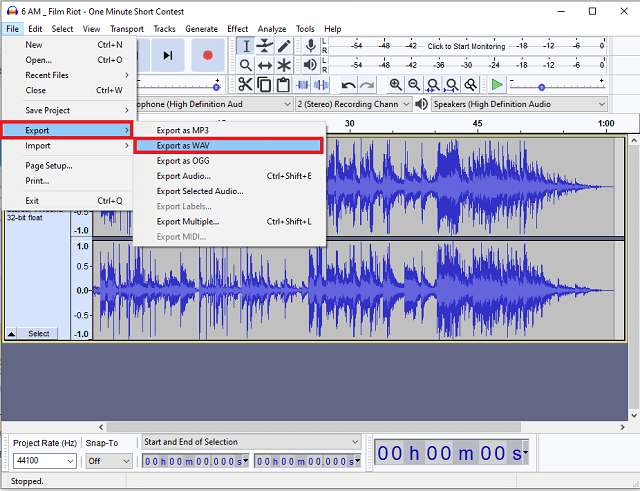Click the Undo arrow icon
Image resolution: width=640 pixels, height=491 pixels.
(348, 85)
